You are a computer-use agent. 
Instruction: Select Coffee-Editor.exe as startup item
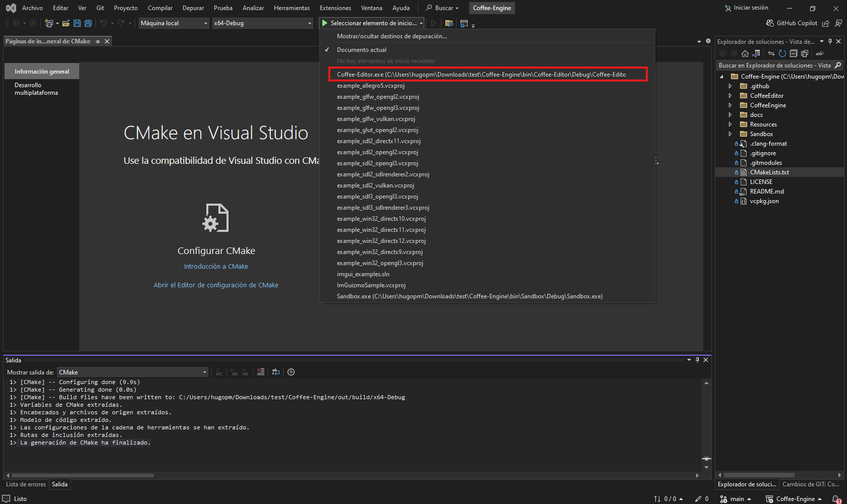(487, 75)
